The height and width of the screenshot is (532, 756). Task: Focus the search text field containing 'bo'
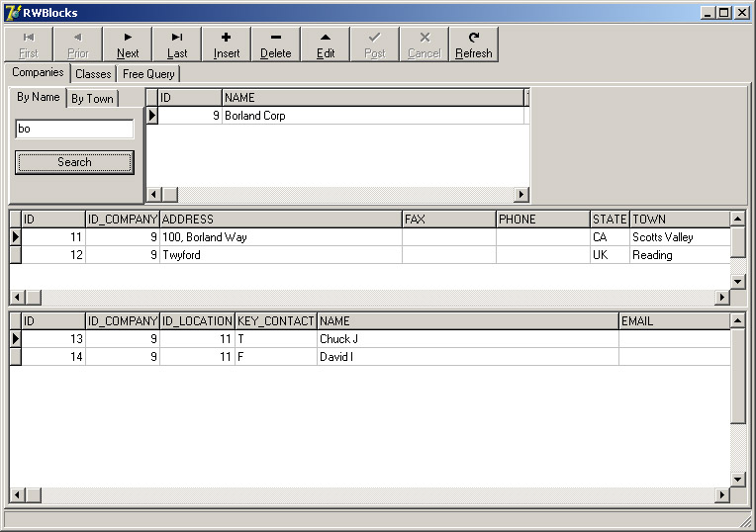pyautogui.click(x=74, y=130)
